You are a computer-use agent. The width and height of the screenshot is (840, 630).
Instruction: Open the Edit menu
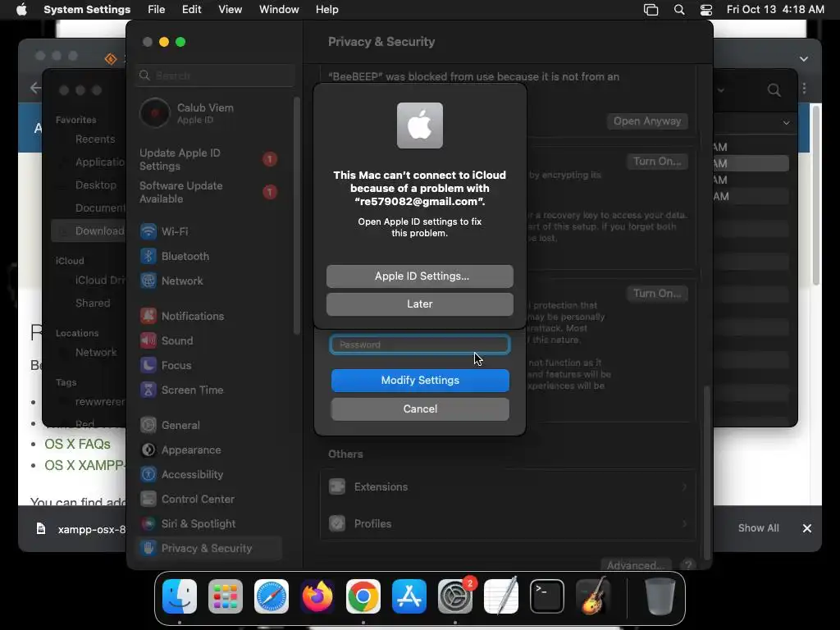[x=192, y=10]
